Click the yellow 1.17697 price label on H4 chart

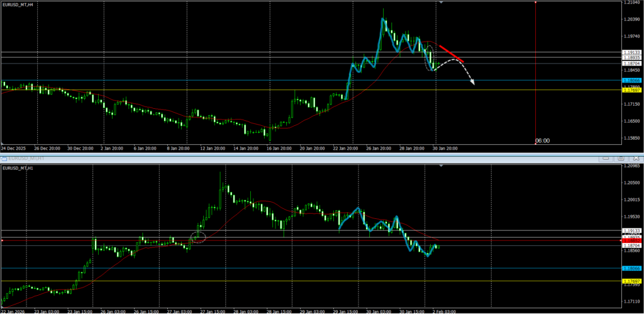(631, 91)
